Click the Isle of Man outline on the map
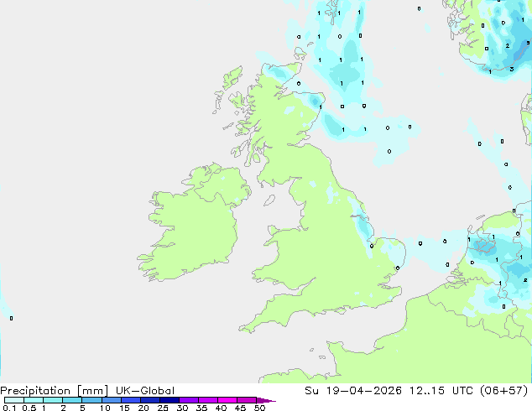The height and width of the screenshot is (411, 532). [269, 200]
